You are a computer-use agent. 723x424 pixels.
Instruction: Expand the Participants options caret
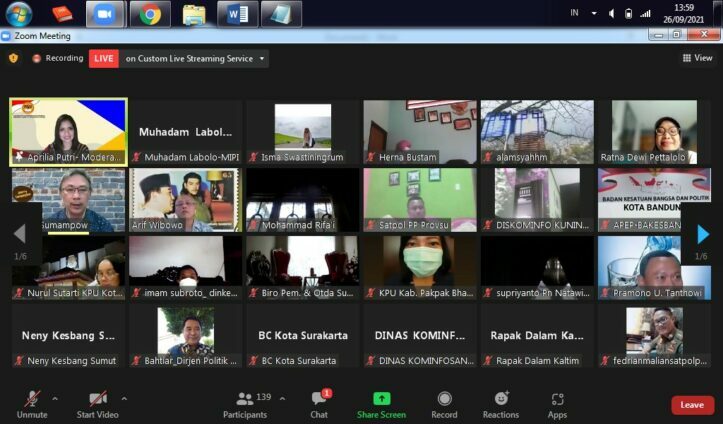tap(282, 399)
